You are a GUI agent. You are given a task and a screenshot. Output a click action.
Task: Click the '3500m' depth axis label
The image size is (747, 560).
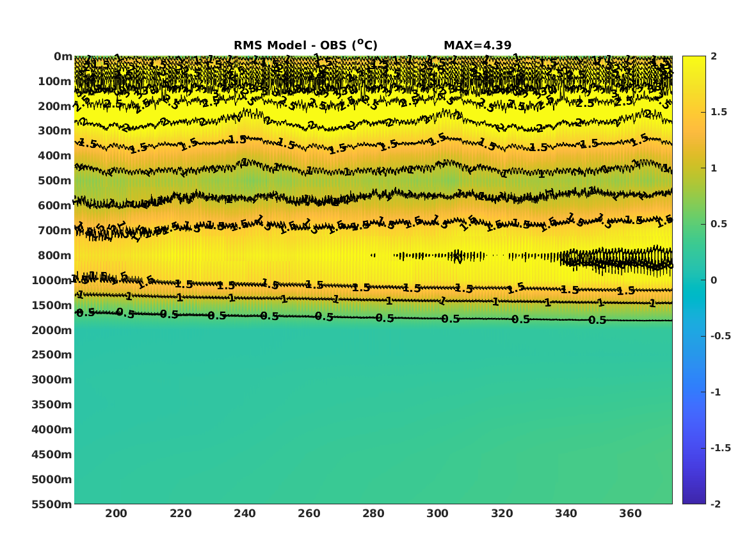point(52,404)
